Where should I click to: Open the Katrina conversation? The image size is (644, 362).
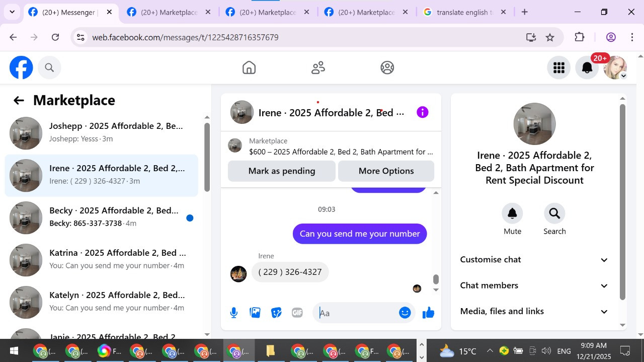[x=102, y=260]
